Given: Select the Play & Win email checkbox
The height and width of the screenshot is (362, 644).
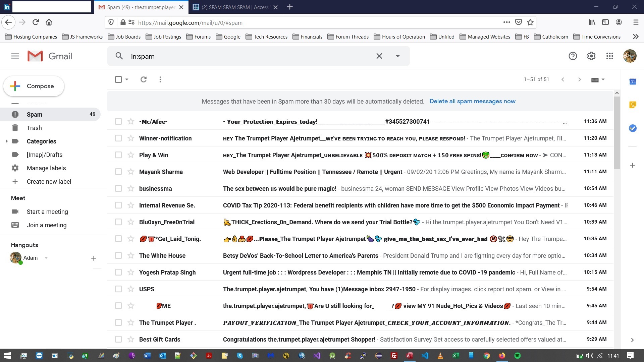Looking at the screenshot, I should click(118, 155).
